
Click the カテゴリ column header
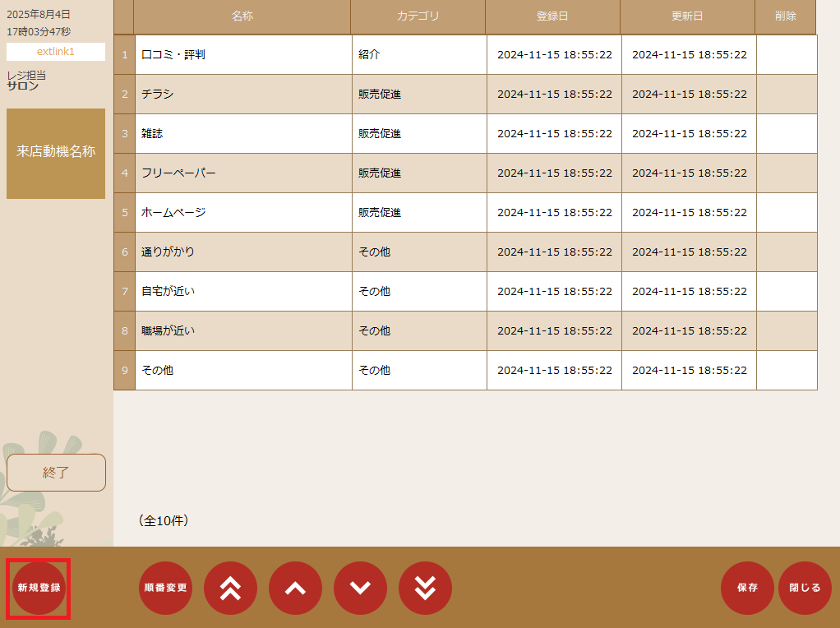[418, 17]
